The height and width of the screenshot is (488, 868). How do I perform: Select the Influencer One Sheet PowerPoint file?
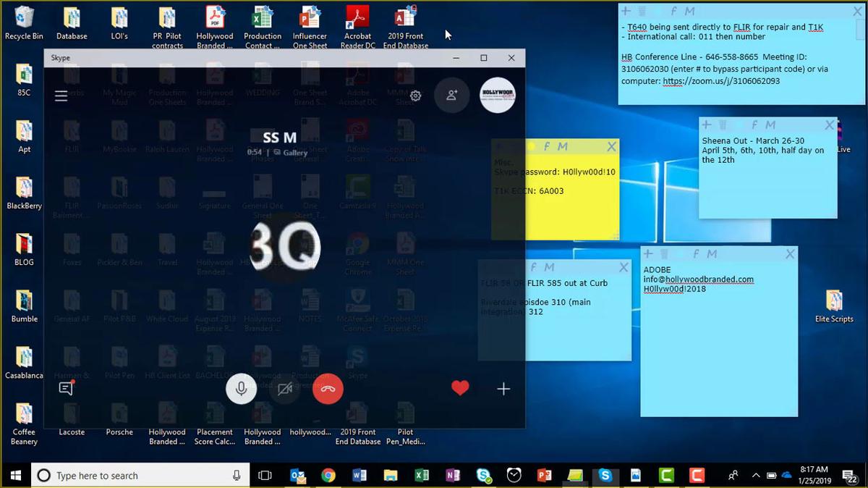[310, 28]
